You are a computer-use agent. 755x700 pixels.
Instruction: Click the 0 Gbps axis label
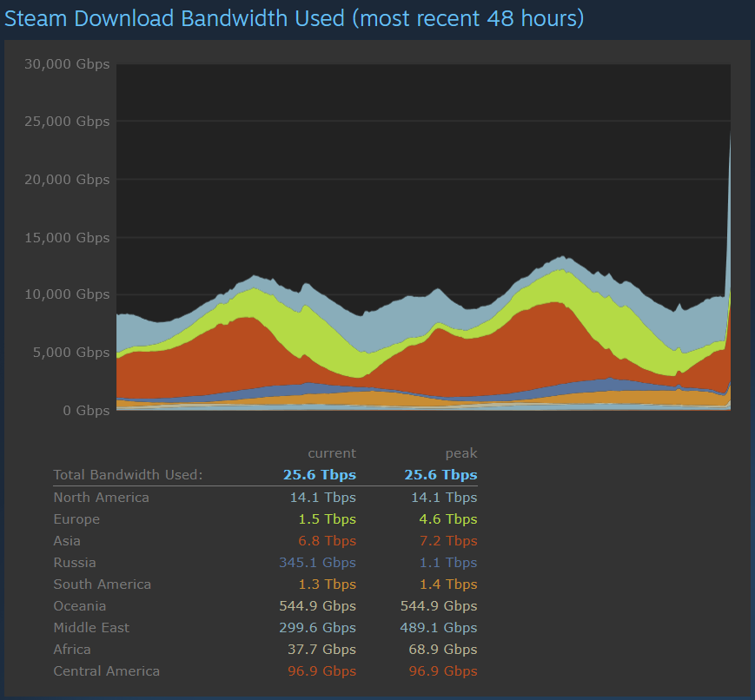[x=86, y=411]
